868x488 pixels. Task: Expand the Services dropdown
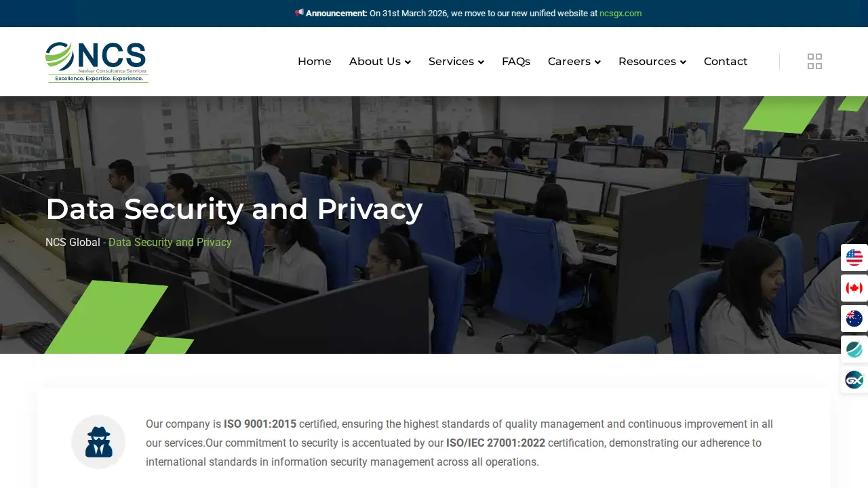(456, 62)
